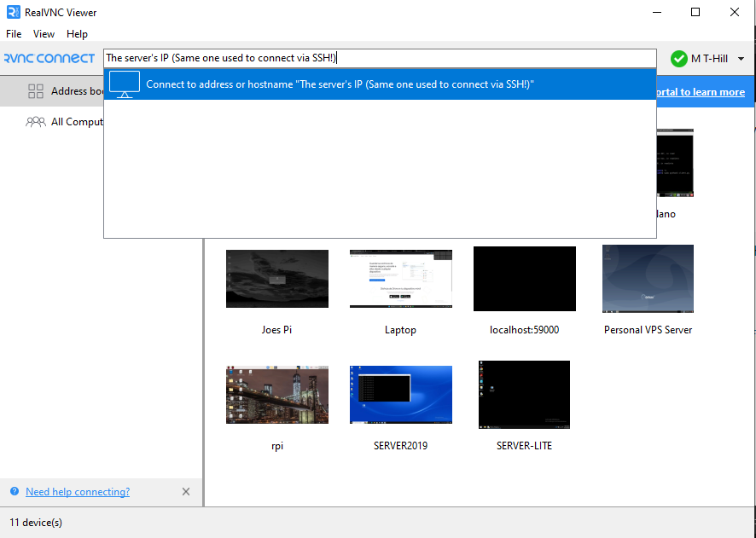Open the localhost:59000 thumbnail
The height and width of the screenshot is (538, 756).
click(525, 279)
